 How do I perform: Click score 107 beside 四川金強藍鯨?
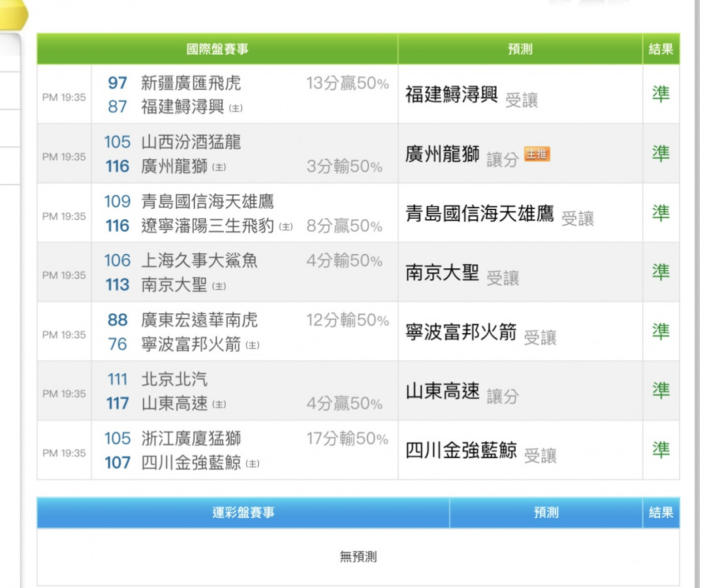click(117, 463)
